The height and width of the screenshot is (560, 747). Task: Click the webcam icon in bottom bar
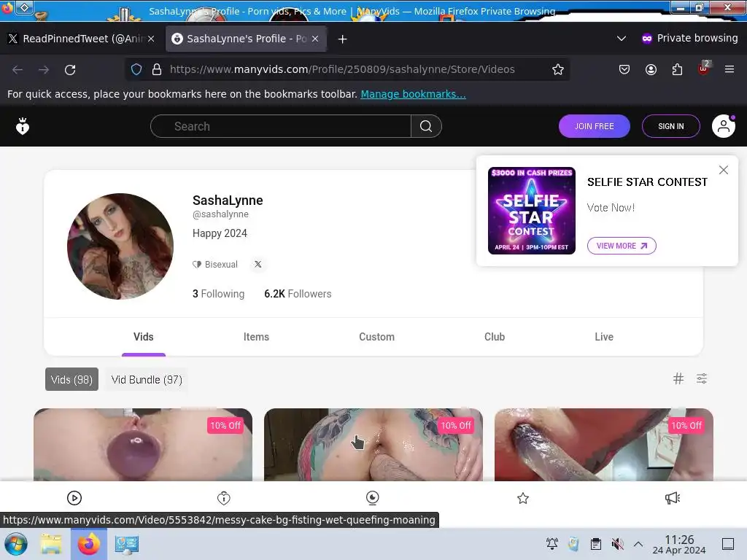[x=373, y=498]
